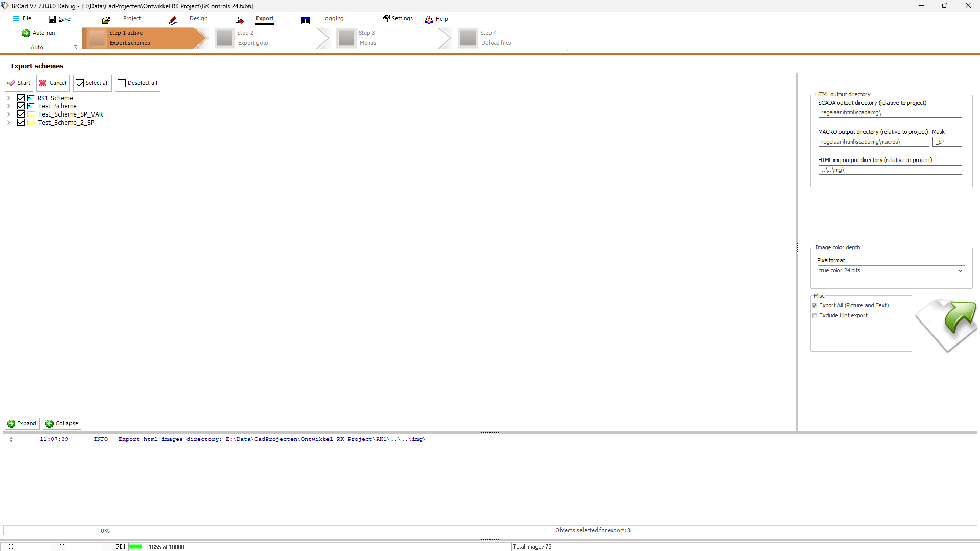The height and width of the screenshot is (551, 980).
Task: Click the Cancel button
Action: pyautogui.click(x=53, y=83)
